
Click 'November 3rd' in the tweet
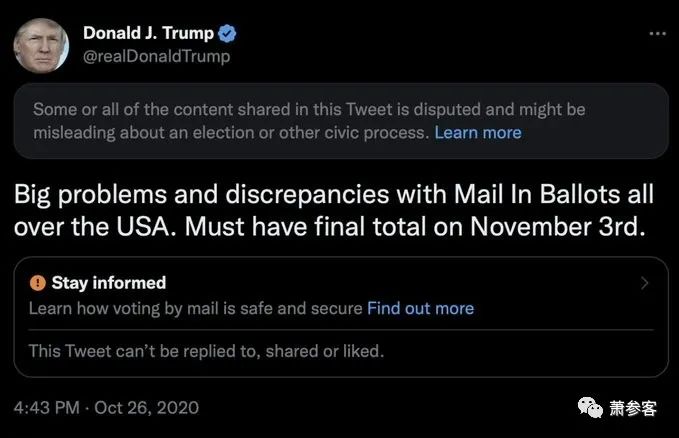point(558,227)
